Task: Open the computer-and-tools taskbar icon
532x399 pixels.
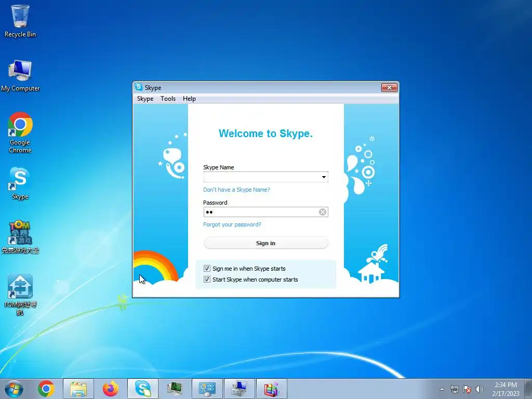Action: (x=240, y=389)
